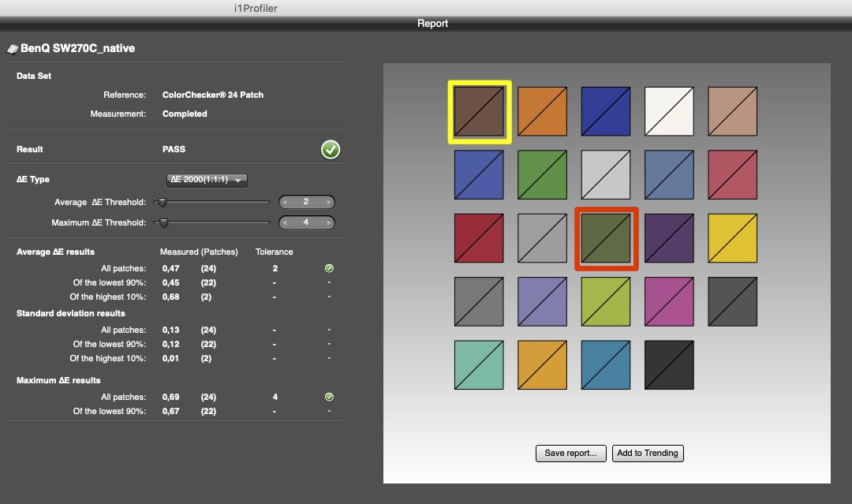Select the red-outlined olive green patch
Viewport: 852px width, 504px height.
pos(606,239)
